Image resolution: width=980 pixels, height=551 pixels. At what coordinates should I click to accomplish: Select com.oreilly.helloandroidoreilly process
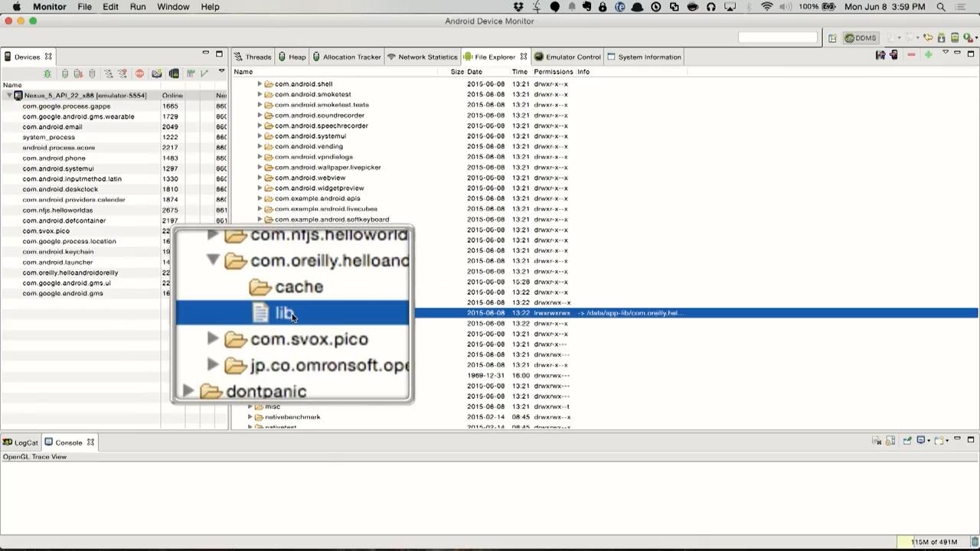[x=70, y=272]
